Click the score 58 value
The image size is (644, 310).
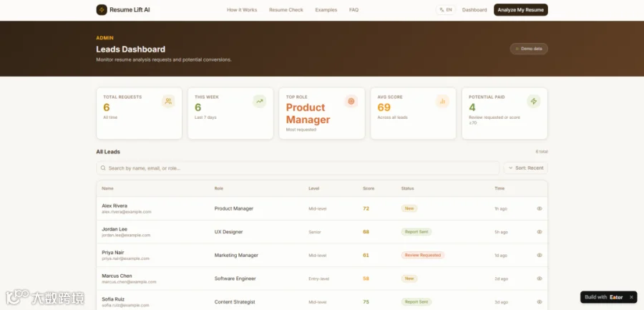point(366,278)
